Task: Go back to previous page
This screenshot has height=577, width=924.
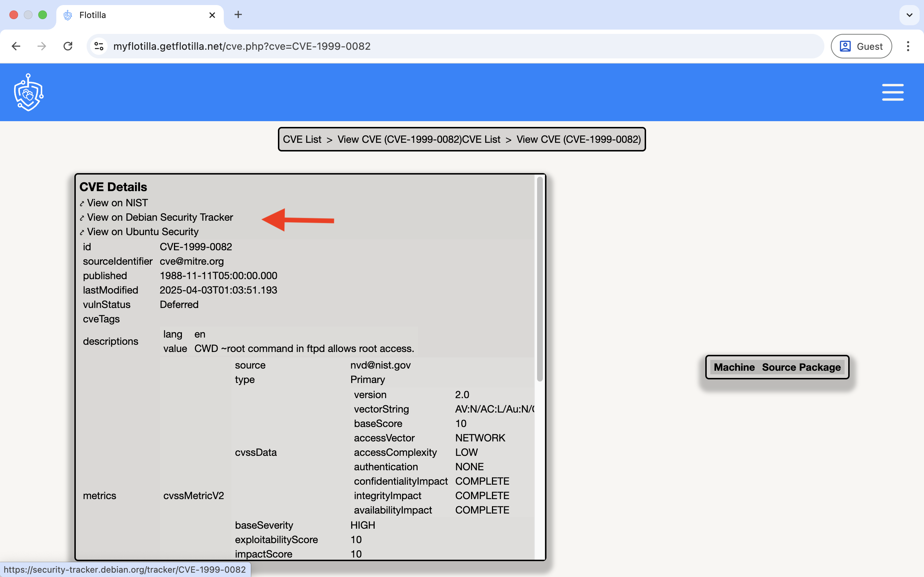Action: click(x=16, y=46)
